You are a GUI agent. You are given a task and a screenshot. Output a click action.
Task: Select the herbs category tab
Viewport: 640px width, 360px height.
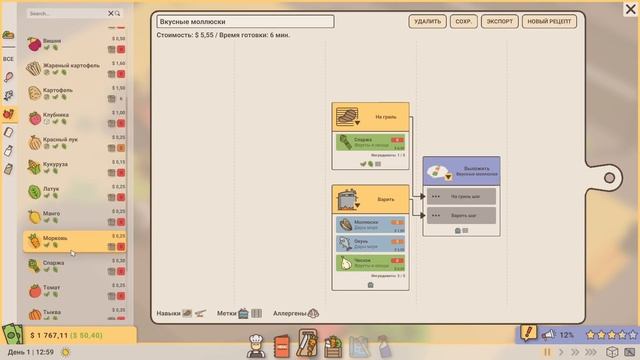9,96
